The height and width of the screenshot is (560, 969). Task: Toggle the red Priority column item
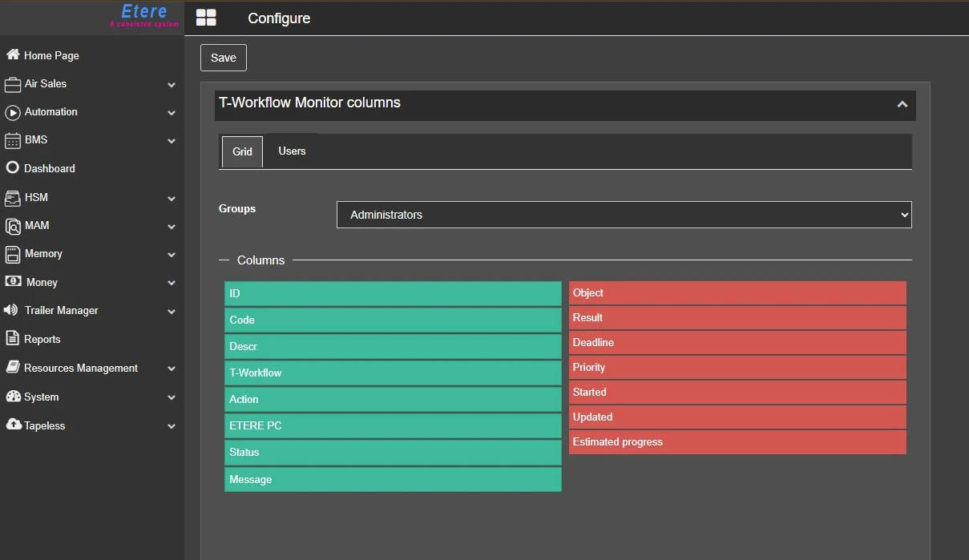click(737, 367)
